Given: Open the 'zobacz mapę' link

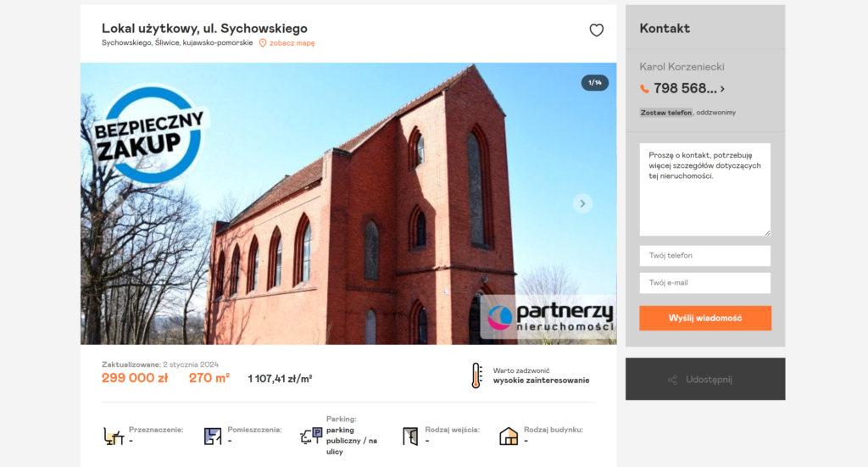Looking at the screenshot, I should [292, 43].
